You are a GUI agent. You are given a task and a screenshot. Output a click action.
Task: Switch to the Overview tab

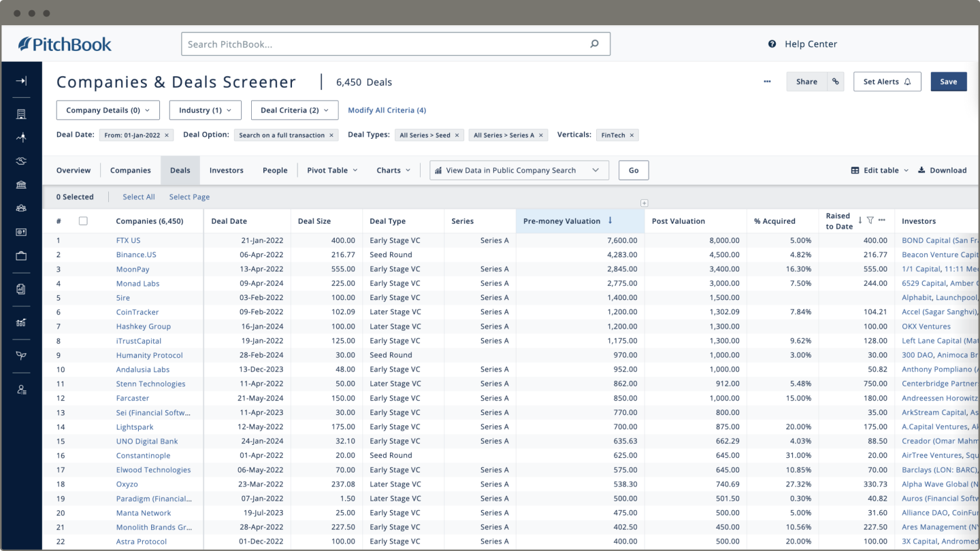point(73,170)
